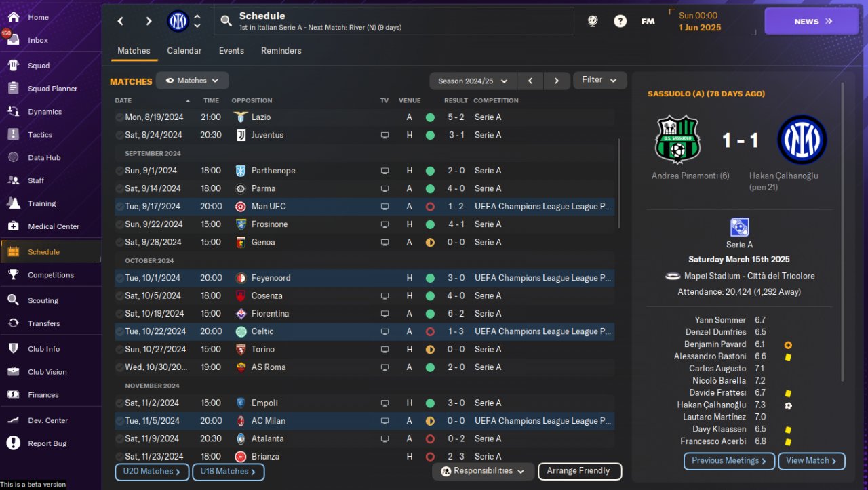Click the Inter club badge in header

pos(178,22)
